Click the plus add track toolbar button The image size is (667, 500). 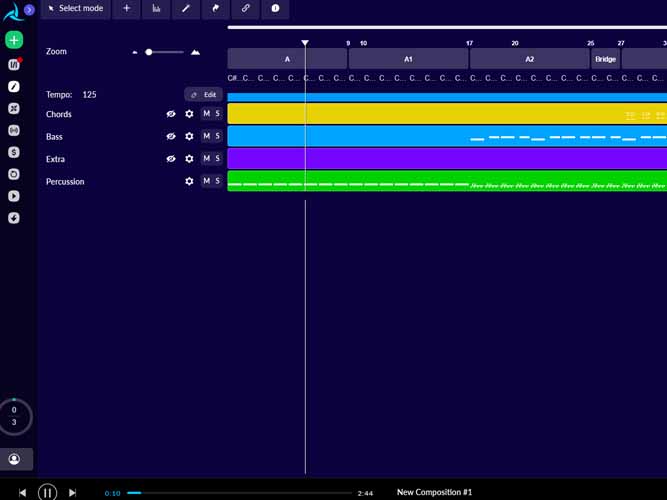click(126, 9)
